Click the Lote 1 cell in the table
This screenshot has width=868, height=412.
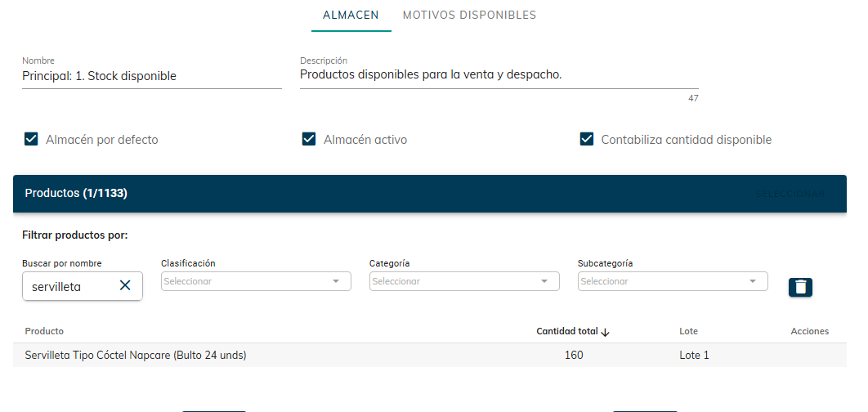click(696, 355)
